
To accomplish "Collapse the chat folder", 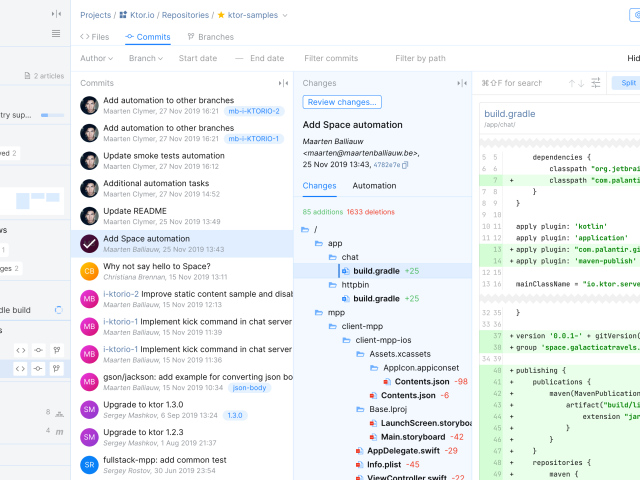I will (x=333, y=258).
